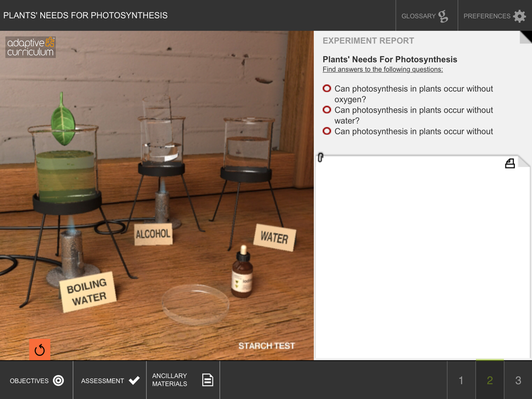Go to page 1
Image resolution: width=532 pixels, height=399 pixels.
[461, 380]
